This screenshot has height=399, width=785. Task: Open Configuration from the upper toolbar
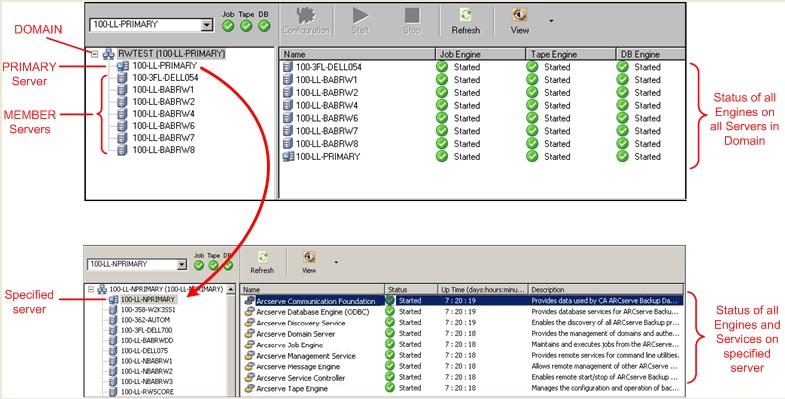pyautogui.click(x=306, y=21)
